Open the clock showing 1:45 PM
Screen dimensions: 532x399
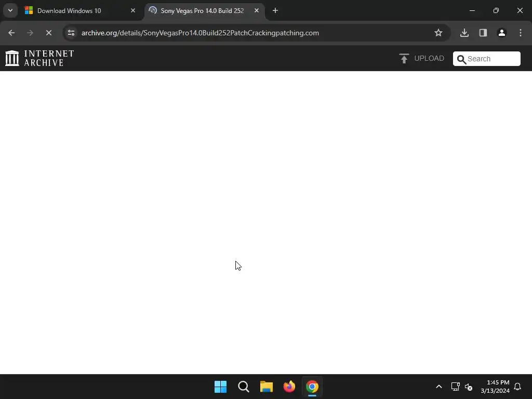click(x=495, y=387)
